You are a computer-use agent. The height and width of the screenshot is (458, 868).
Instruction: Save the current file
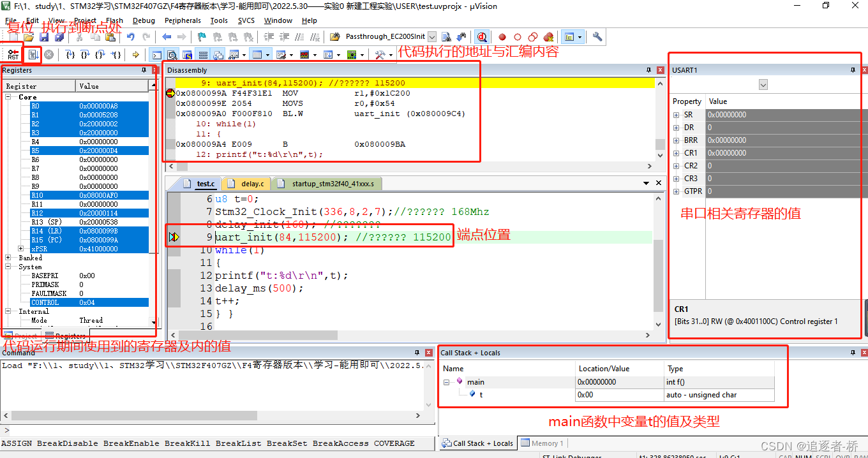[44, 37]
